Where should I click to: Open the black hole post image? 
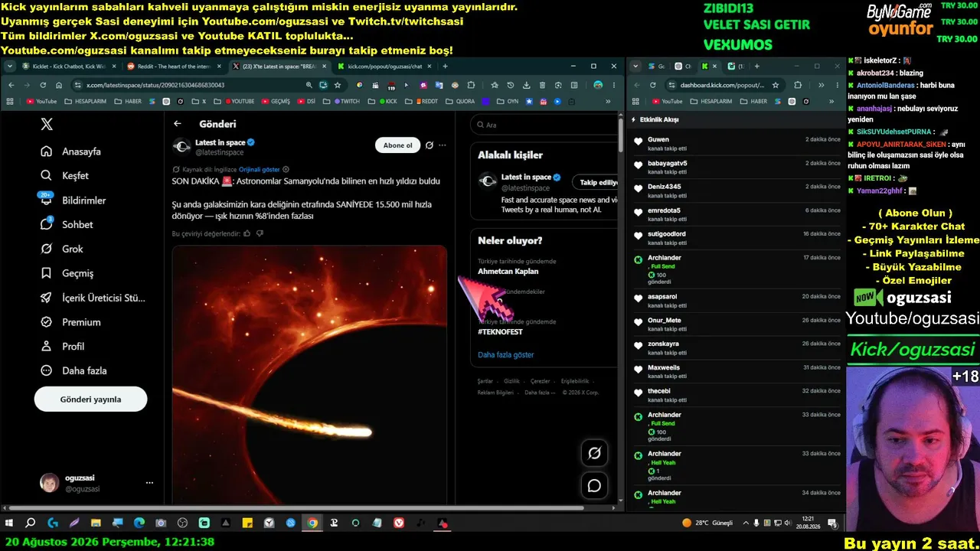(x=309, y=374)
